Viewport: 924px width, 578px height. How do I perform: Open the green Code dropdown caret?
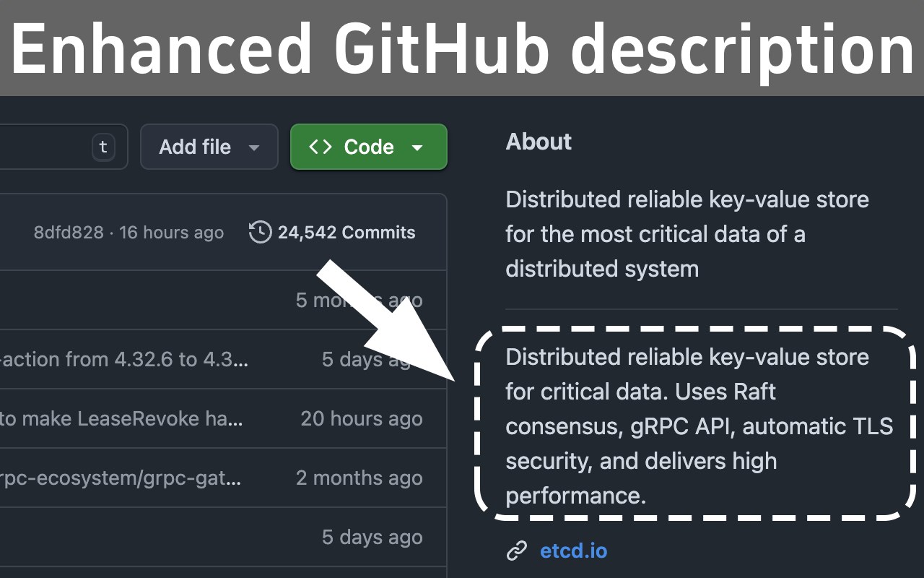[417, 147]
